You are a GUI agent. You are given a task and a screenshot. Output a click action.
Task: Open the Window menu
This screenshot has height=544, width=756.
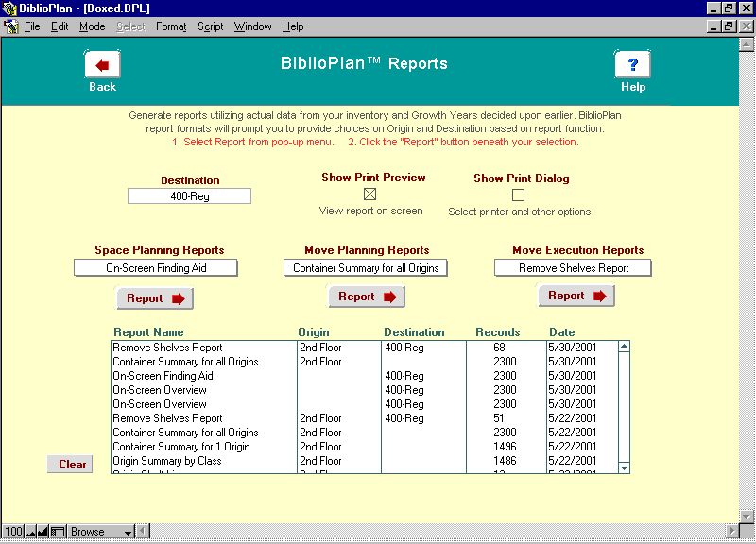coord(252,26)
